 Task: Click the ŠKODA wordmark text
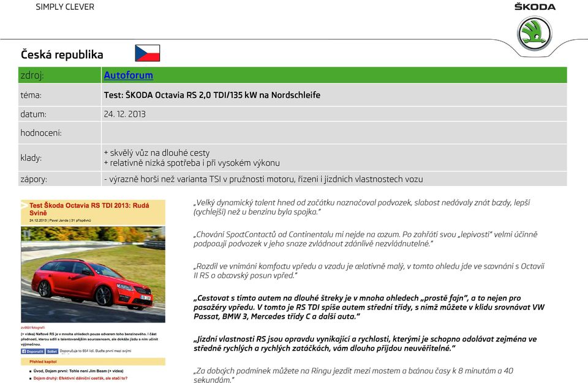coord(535,6)
